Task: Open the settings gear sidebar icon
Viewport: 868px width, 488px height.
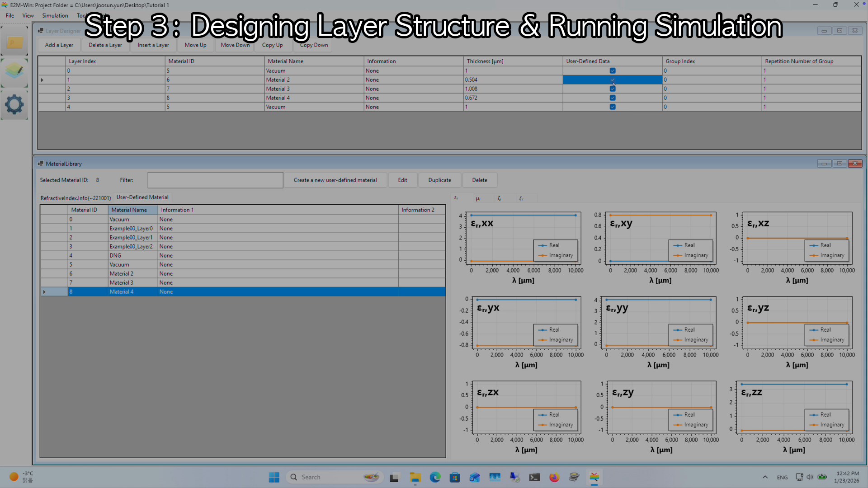Action: 14,104
